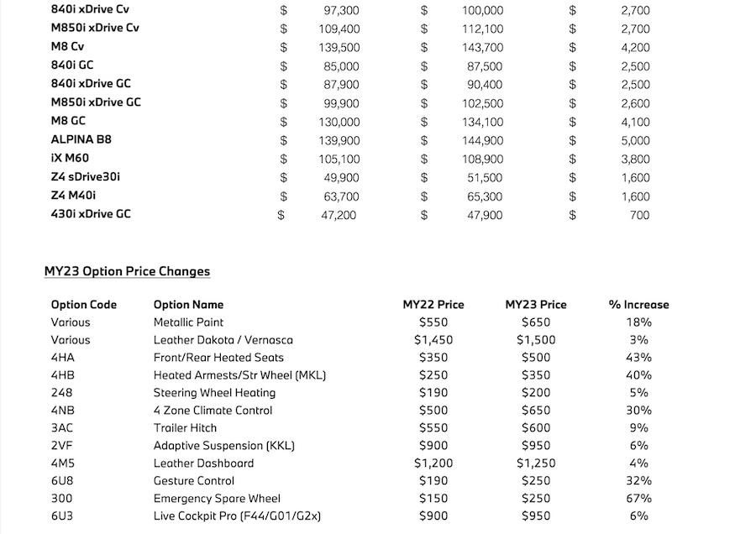
Task: Click the MY23 Price column header
Action: (x=536, y=305)
